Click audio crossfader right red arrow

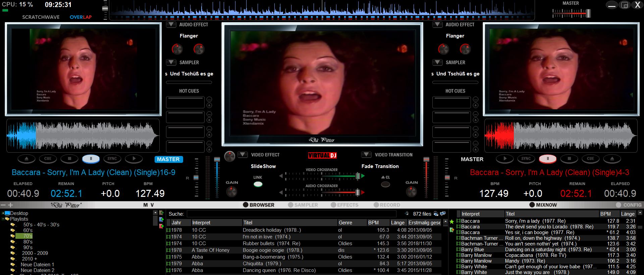pos(363,192)
